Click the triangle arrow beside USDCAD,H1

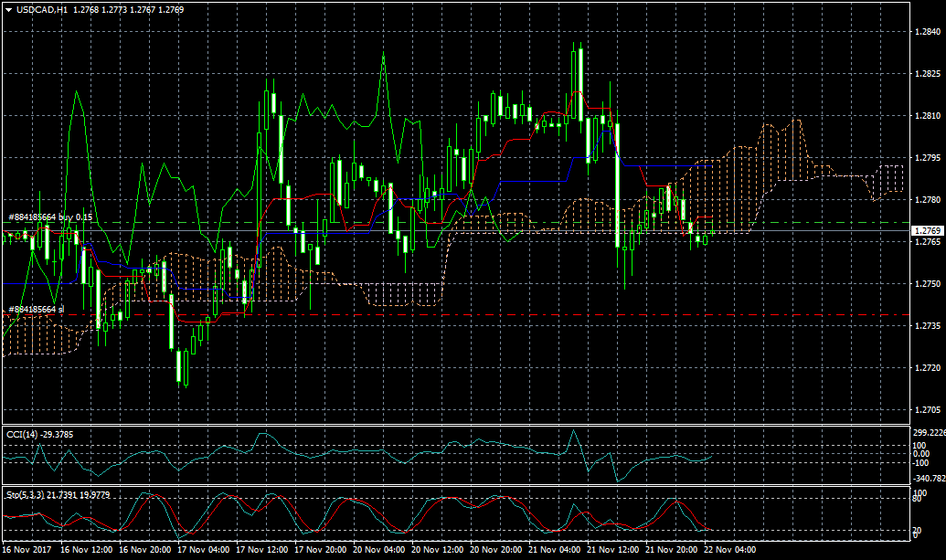click(8, 9)
